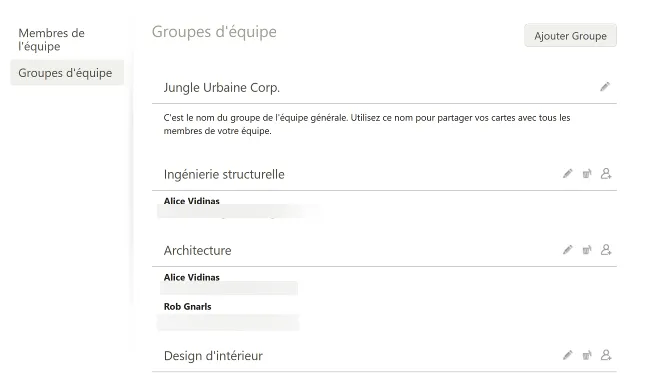Edit the Jungle Urbaine Corp. group name

point(605,87)
